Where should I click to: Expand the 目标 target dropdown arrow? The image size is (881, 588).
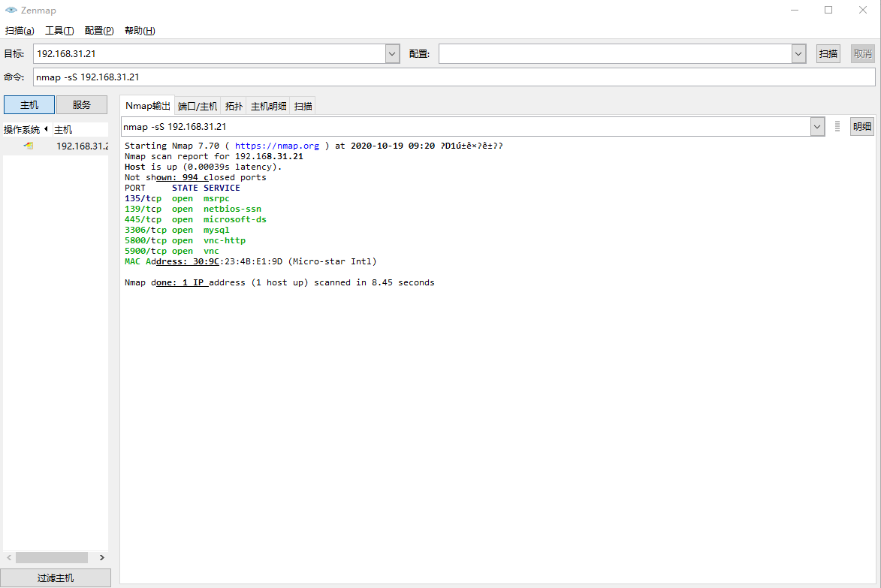pos(392,54)
